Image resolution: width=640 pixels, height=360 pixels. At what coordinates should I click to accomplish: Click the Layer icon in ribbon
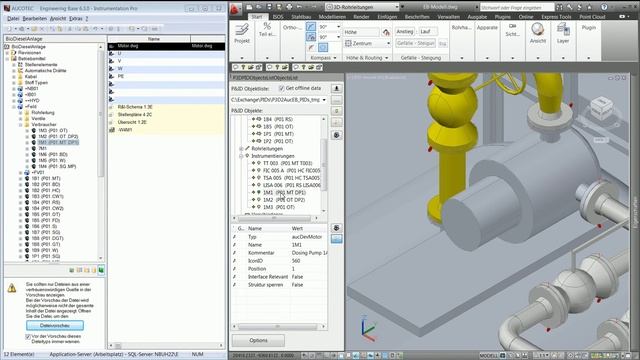(x=563, y=29)
